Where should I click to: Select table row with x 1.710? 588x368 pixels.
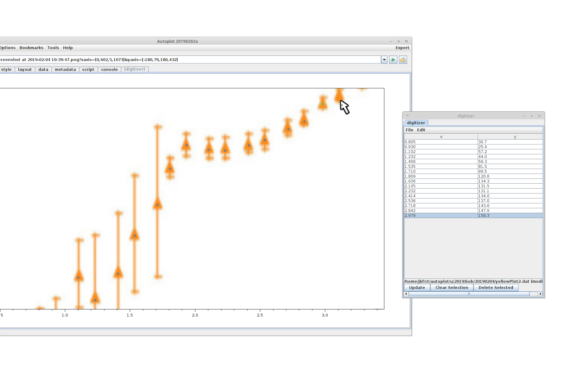click(473, 171)
